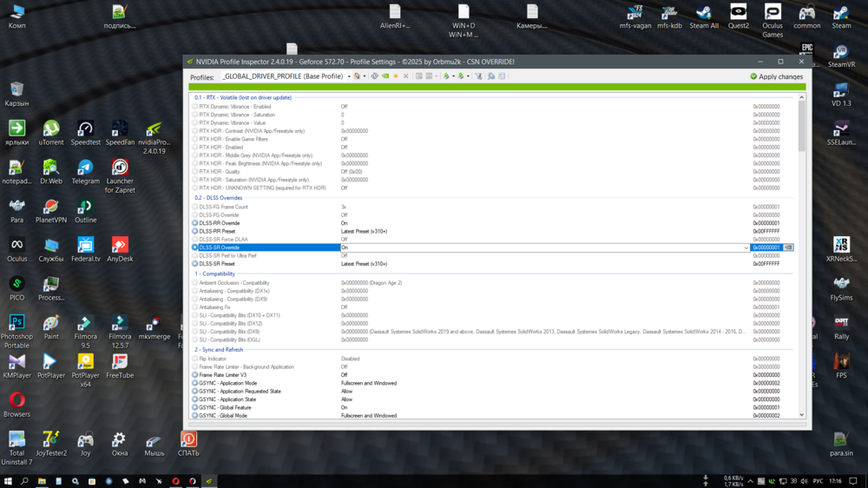Select the 'DLSS-RR Override' row

pyautogui.click(x=493, y=223)
